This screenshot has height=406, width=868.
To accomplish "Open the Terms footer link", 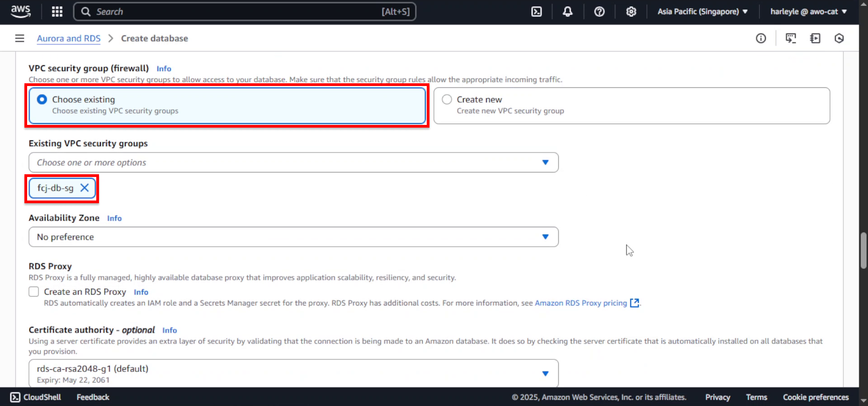I will click(x=756, y=397).
